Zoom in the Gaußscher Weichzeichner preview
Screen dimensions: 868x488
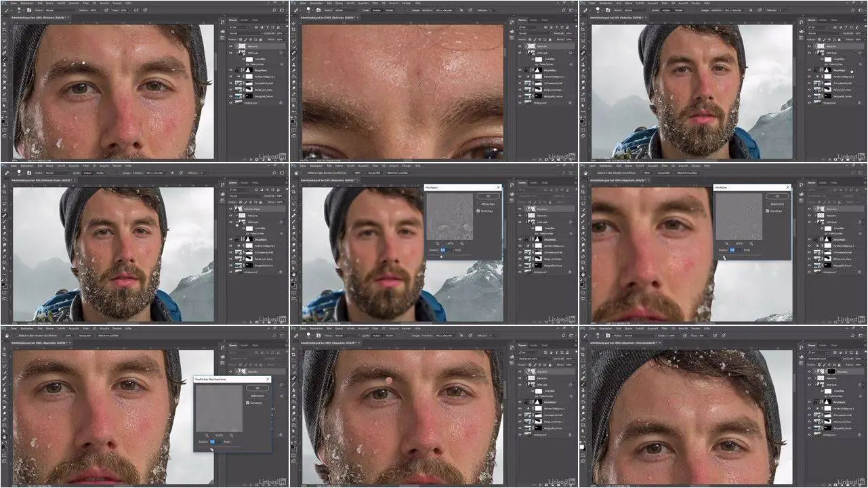click(x=231, y=435)
